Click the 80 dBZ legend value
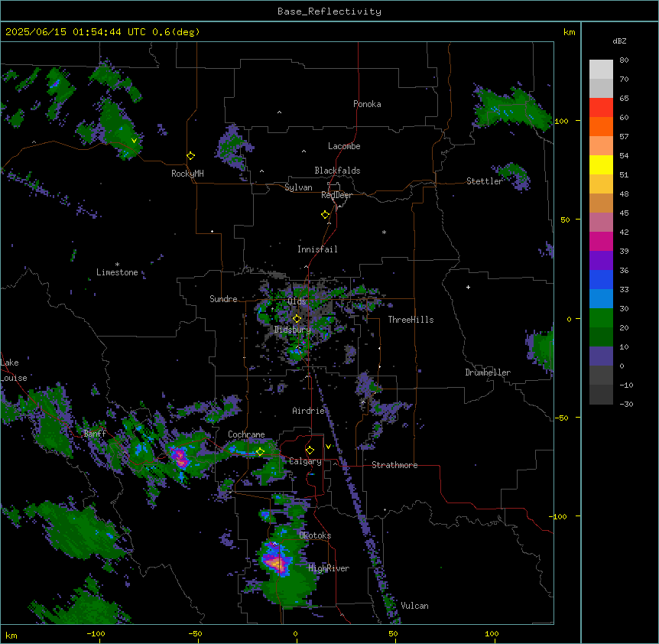The width and height of the screenshot is (659, 644). [624, 60]
